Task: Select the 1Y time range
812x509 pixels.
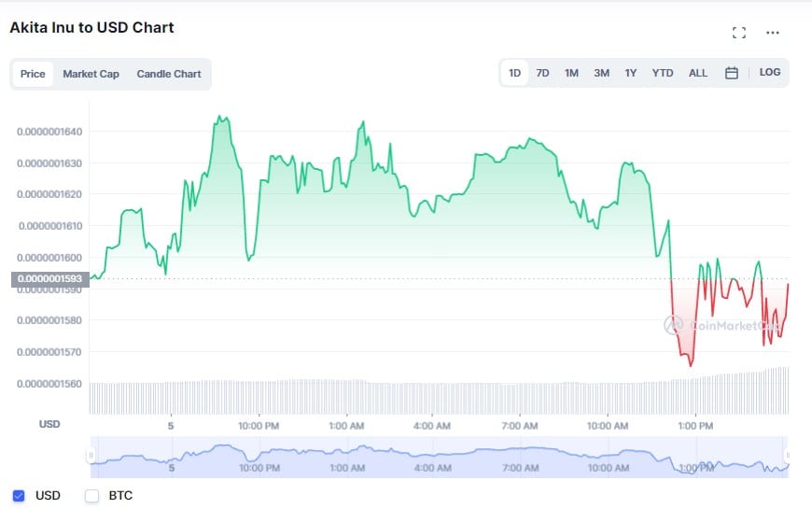Action: 630,73
